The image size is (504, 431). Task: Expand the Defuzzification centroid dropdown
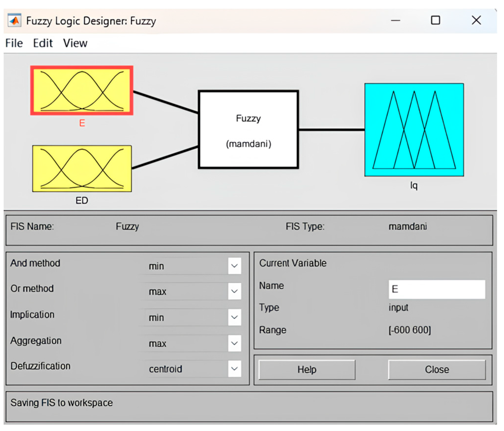[234, 369]
